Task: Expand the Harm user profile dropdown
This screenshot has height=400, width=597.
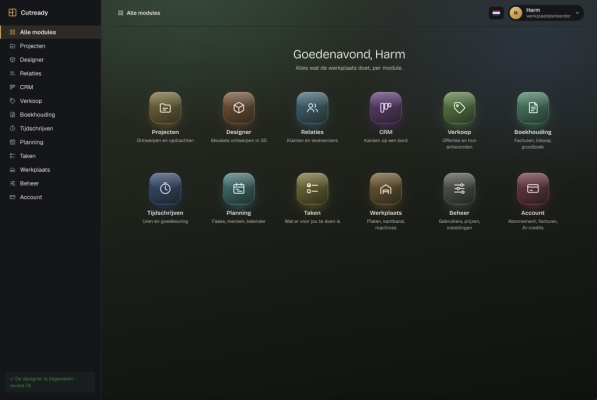Action: tap(546, 13)
